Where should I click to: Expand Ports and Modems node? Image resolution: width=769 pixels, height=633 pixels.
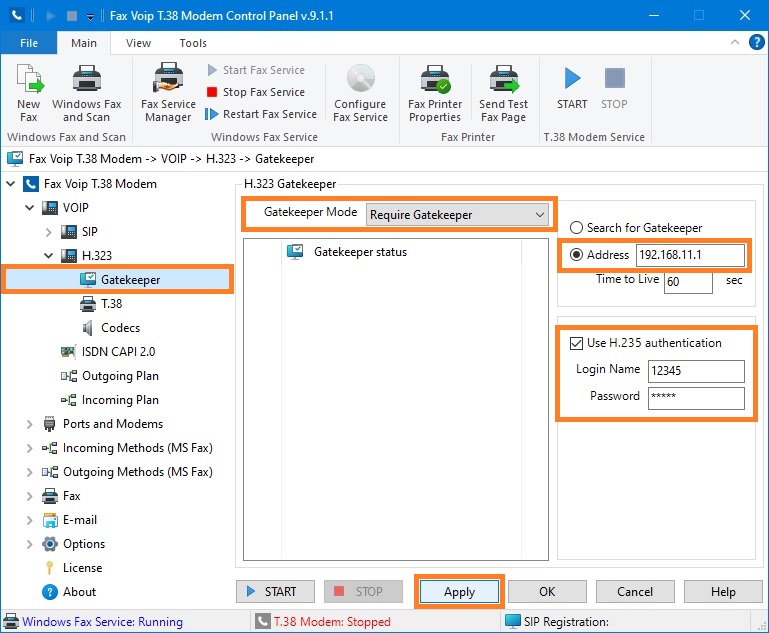29,424
